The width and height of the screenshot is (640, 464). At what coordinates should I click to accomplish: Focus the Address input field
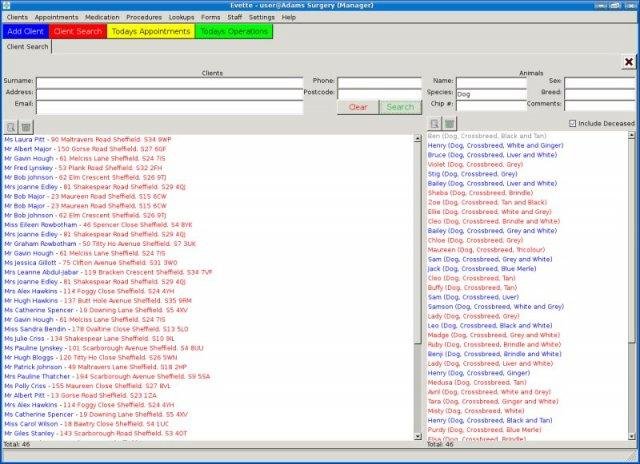(x=169, y=93)
